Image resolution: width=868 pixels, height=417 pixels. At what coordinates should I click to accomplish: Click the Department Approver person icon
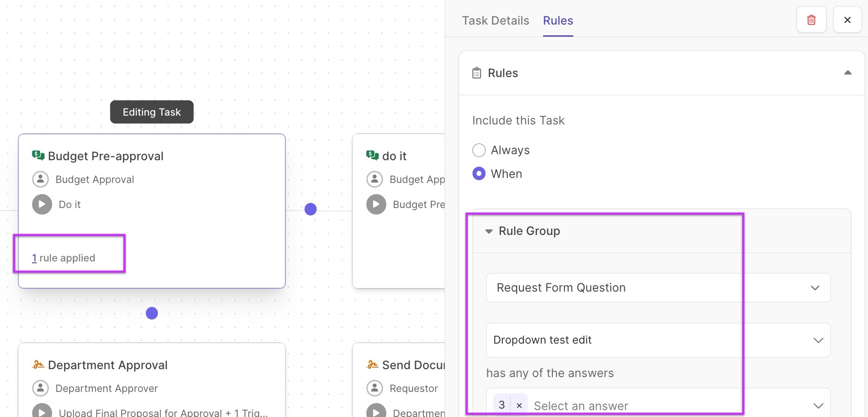pos(40,388)
